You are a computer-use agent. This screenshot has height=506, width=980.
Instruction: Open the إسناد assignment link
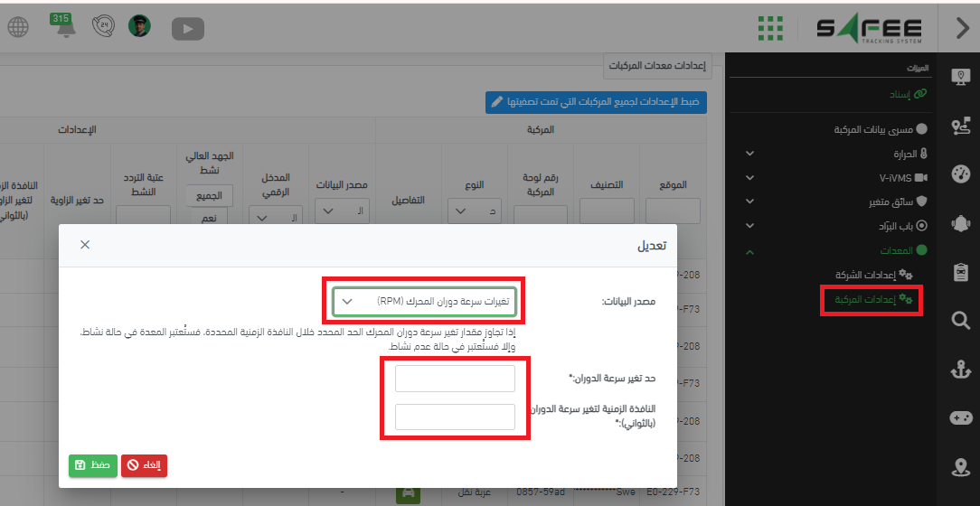click(908, 94)
